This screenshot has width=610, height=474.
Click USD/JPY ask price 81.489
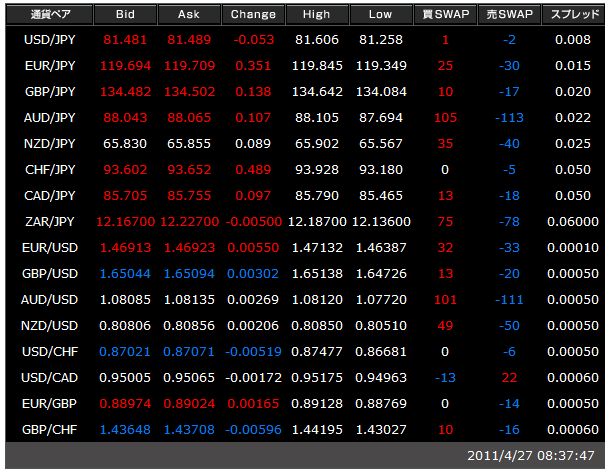189,40
